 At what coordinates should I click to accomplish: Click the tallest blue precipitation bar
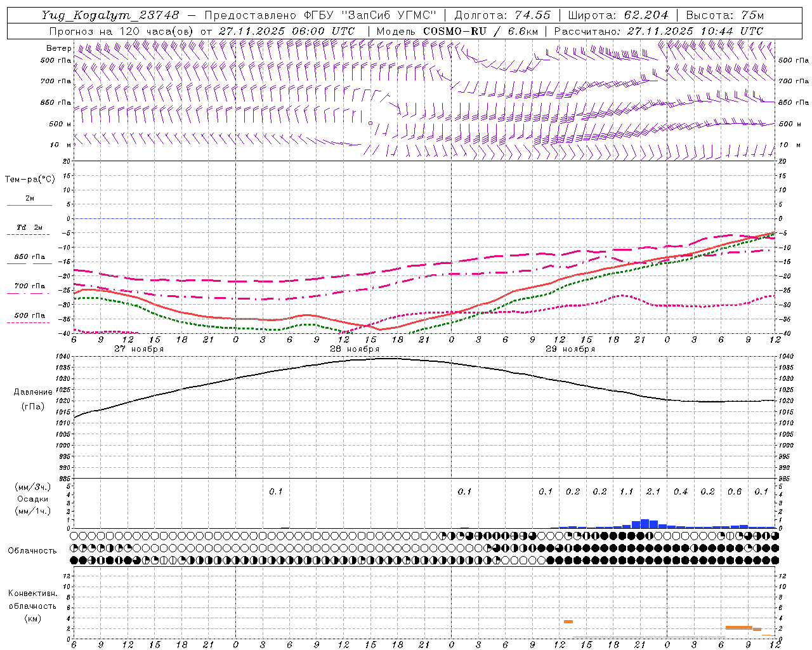tap(645, 524)
